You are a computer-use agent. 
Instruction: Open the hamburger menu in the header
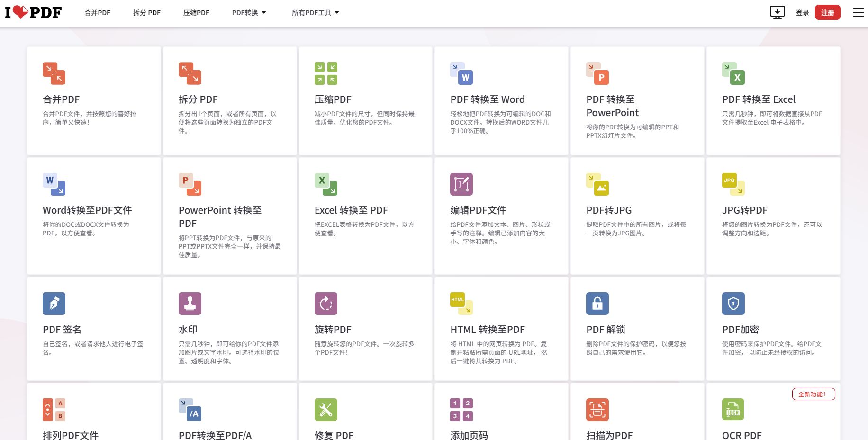(859, 12)
